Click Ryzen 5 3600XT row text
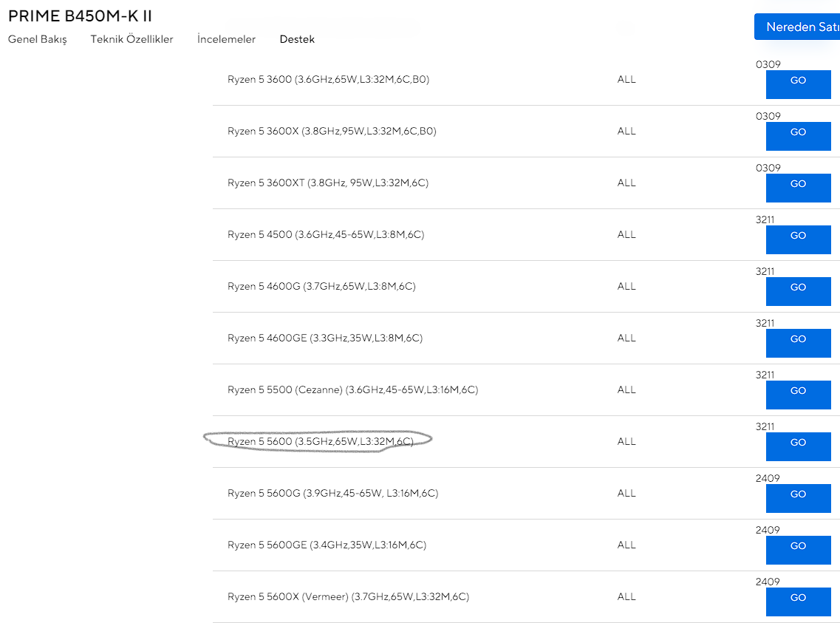This screenshot has width=840, height=623. [x=327, y=183]
